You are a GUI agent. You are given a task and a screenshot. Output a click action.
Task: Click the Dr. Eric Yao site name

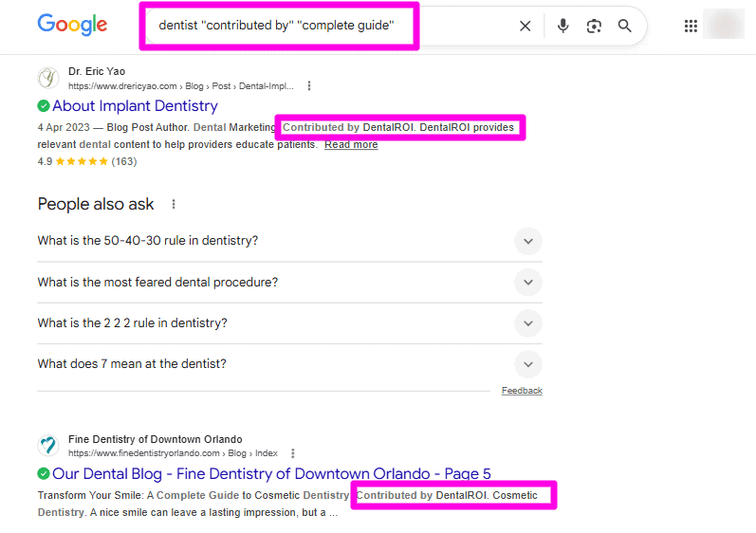tap(97, 71)
